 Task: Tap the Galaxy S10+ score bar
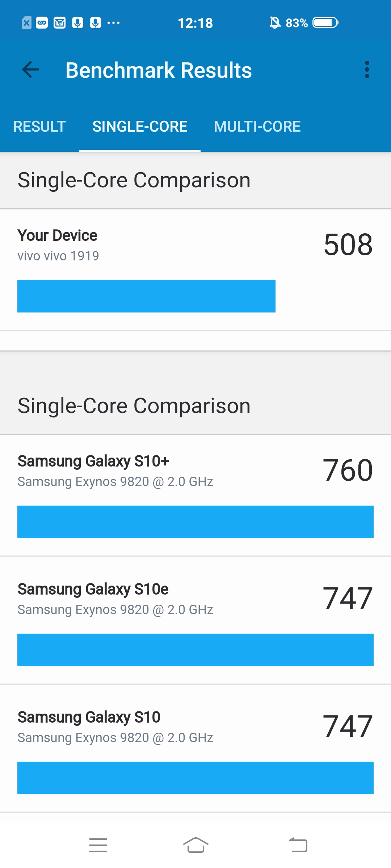point(195,522)
